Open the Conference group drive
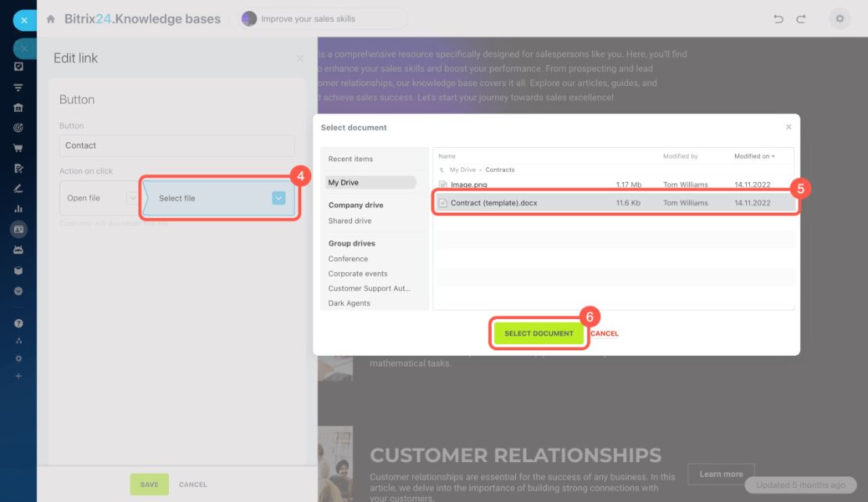The image size is (868, 502). (348, 259)
